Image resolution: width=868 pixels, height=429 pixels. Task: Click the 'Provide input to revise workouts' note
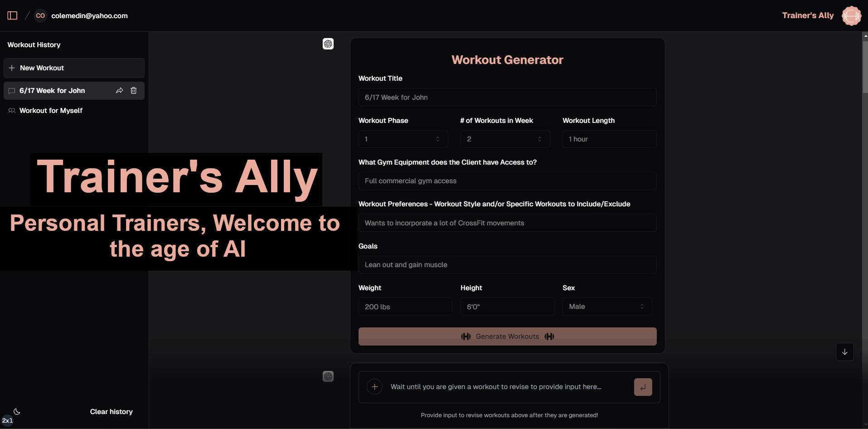tap(509, 415)
